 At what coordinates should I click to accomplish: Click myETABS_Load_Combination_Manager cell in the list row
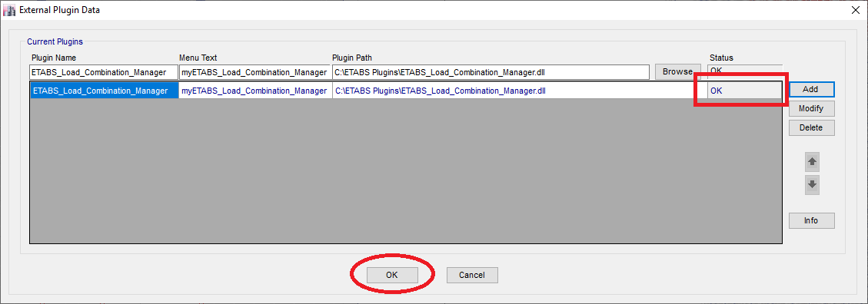[255, 91]
